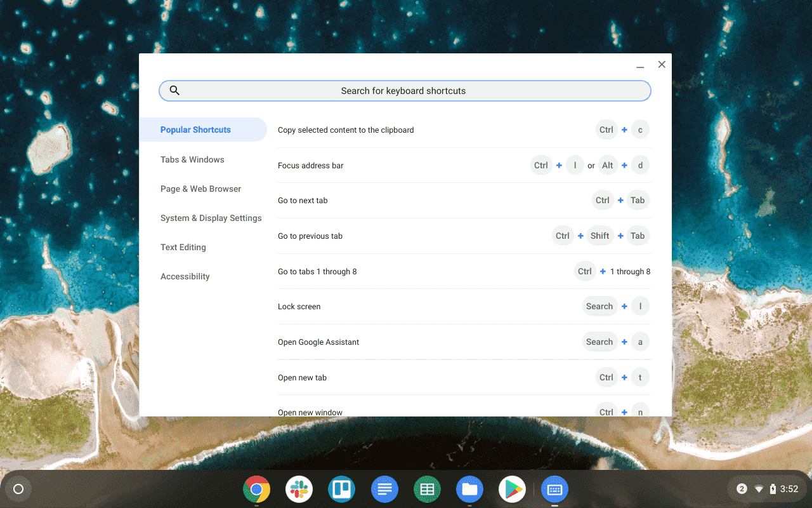812x508 pixels.
Task: Open Chrome from the shelf
Action: 256,489
